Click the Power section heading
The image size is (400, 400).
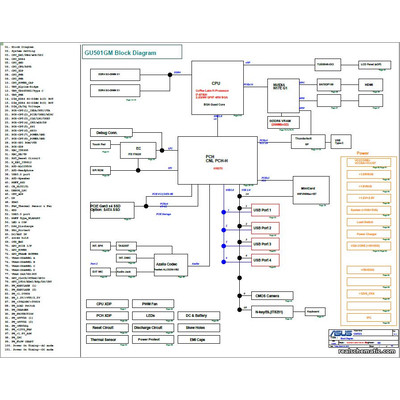[363, 153]
